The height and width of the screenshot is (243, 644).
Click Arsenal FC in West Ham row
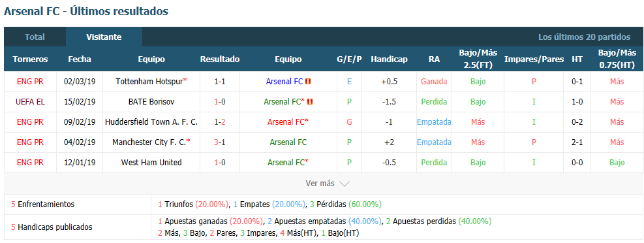(288, 163)
